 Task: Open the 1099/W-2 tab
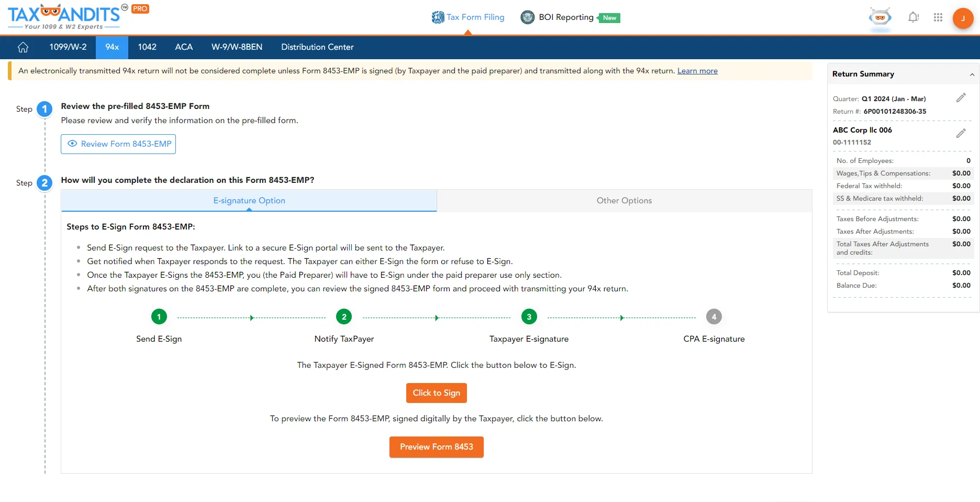pos(68,47)
